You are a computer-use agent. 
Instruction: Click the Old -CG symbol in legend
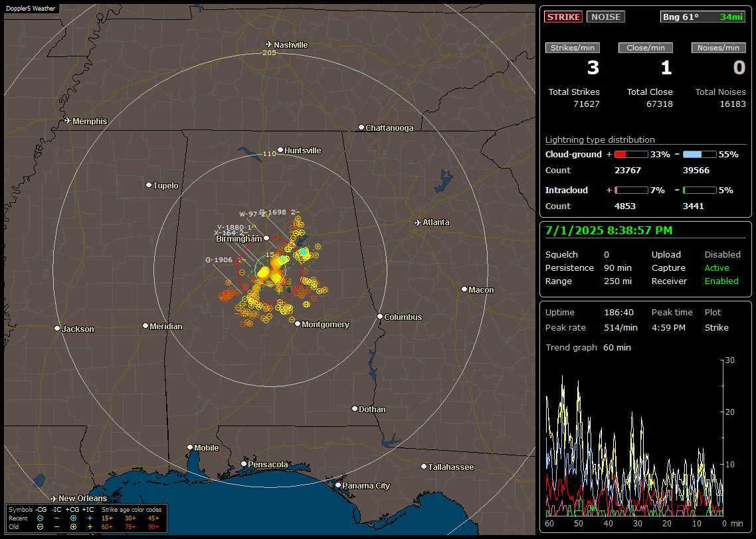[x=40, y=527]
